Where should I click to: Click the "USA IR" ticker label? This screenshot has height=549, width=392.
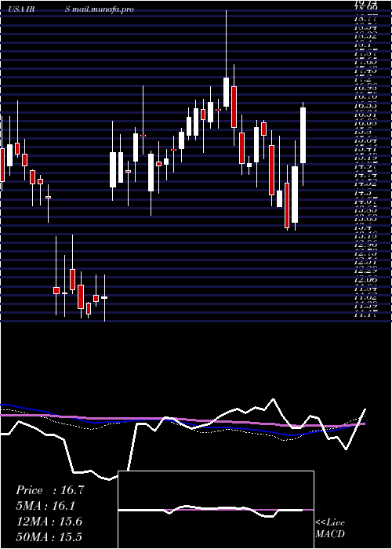pyautogui.click(x=21, y=9)
